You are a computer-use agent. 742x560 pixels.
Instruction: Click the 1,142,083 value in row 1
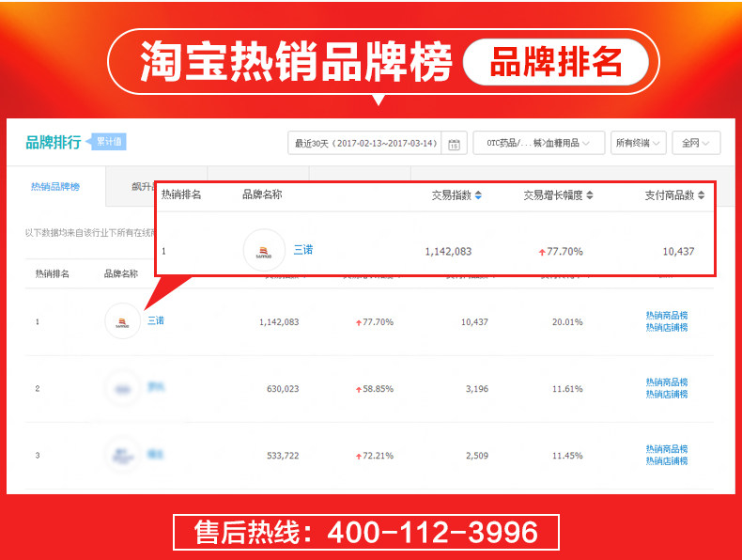[x=279, y=322]
